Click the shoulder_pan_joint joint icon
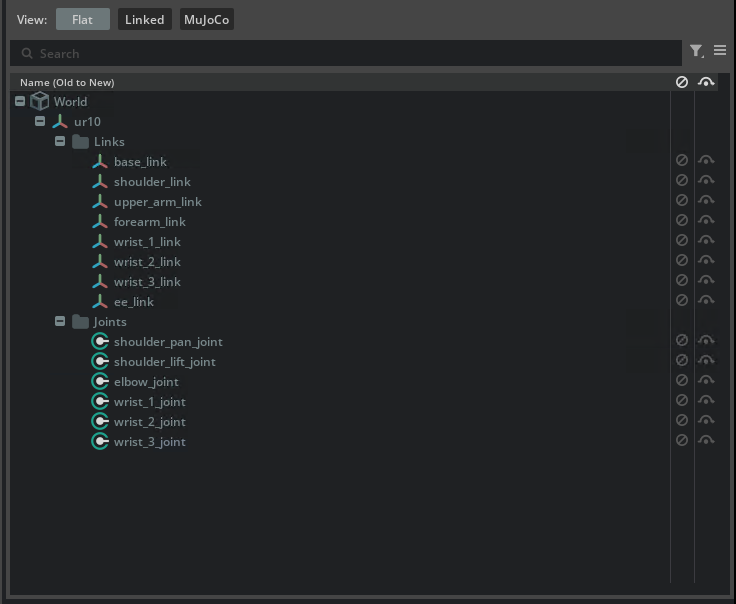This screenshot has height=604, width=736. pos(100,342)
